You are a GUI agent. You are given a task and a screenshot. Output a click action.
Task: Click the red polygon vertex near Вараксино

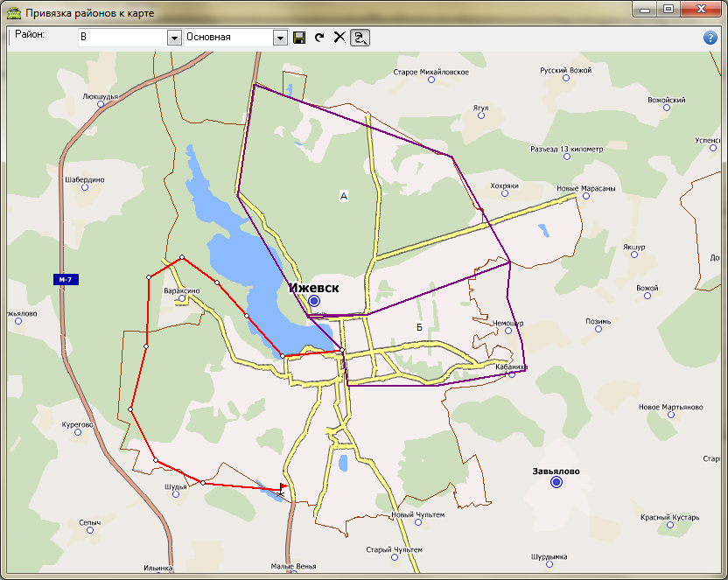tap(182, 257)
